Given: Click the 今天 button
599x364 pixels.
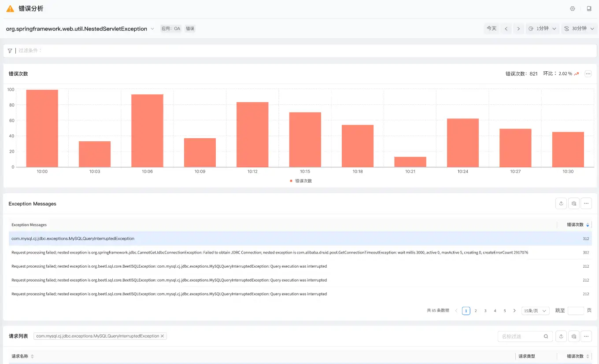Looking at the screenshot, I should [x=492, y=29].
